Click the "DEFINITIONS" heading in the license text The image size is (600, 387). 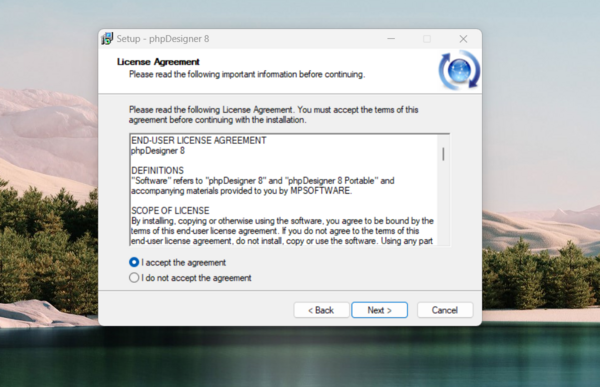coord(157,170)
